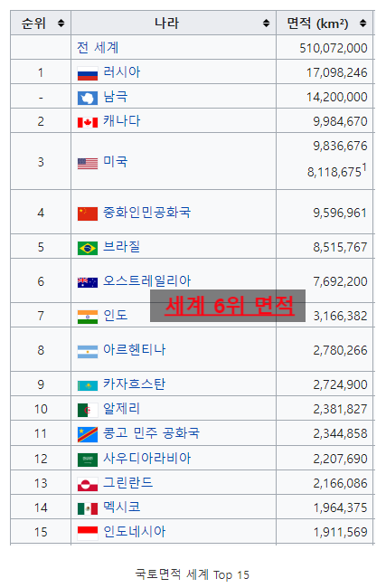Screen dimensions: 386x588
Task: Click the footnote value 8,118,675
Action: [334, 172]
